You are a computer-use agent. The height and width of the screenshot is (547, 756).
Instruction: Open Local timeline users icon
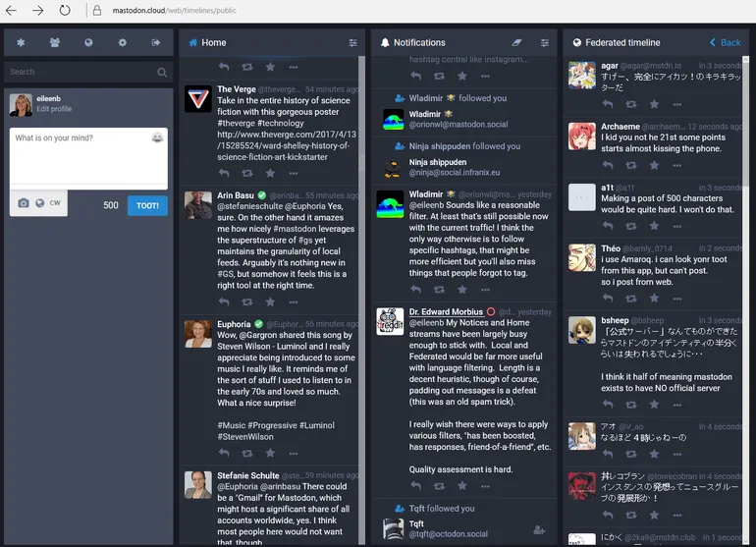tap(54, 42)
